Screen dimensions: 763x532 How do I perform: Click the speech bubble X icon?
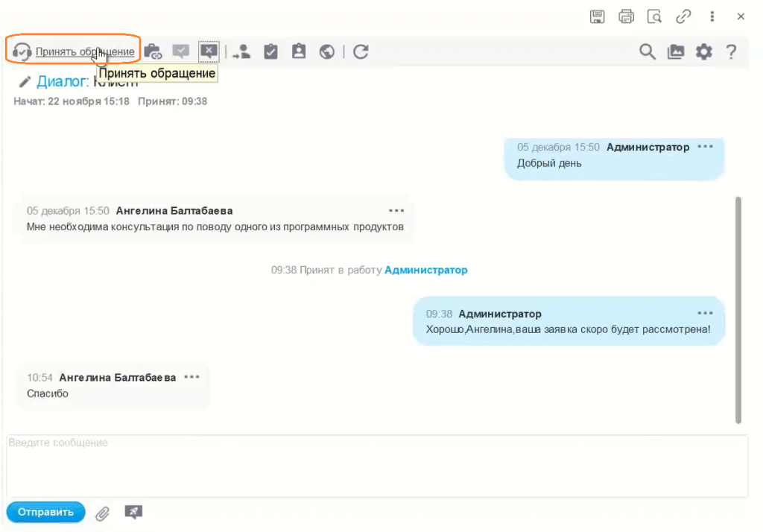tap(209, 51)
